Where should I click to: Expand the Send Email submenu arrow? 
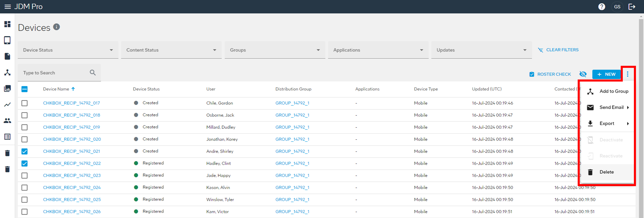[628, 107]
